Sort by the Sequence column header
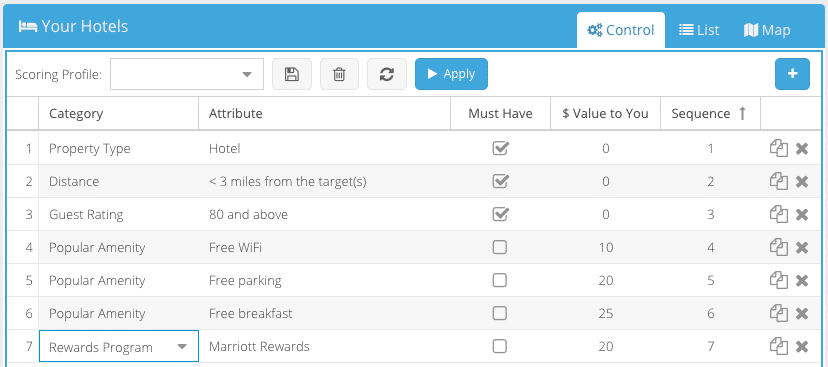 710,114
